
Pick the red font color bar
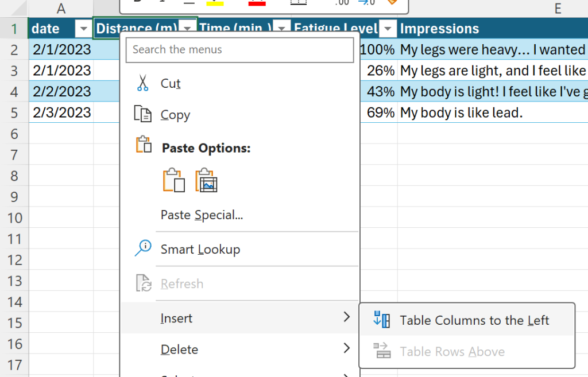[x=257, y=3]
